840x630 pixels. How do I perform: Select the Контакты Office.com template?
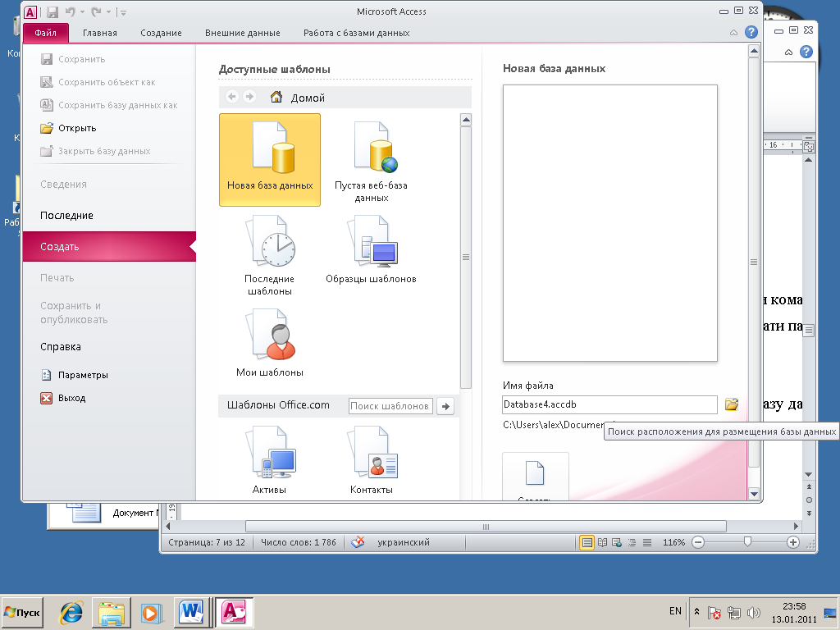point(372,459)
